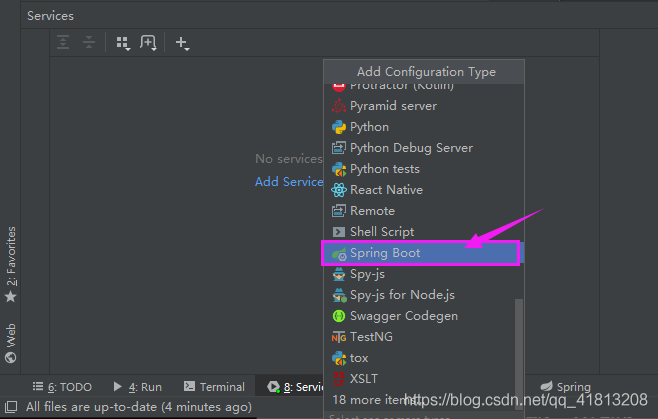
Task: Select Python Debug Server entry
Action: pyautogui.click(x=424, y=148)
